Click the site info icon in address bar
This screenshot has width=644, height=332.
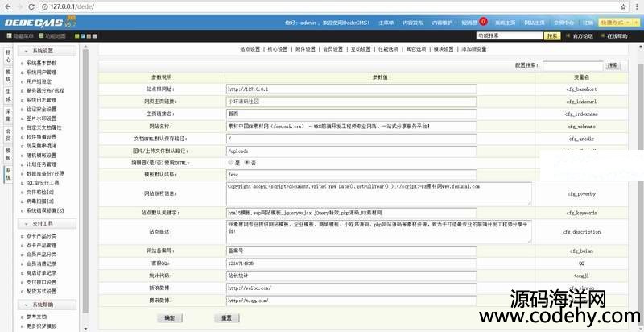(x=44, y=7)
